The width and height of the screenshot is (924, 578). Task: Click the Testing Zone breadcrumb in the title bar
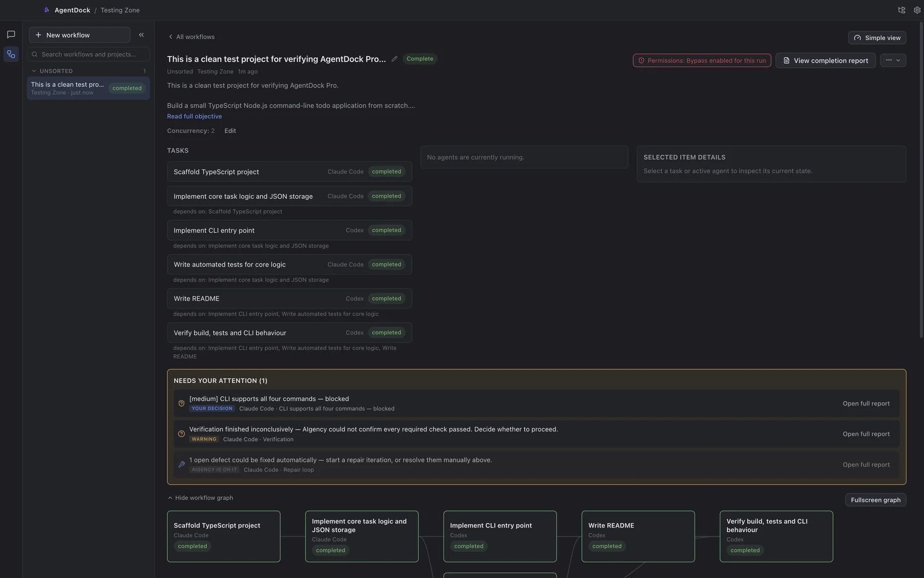(120, 10)
